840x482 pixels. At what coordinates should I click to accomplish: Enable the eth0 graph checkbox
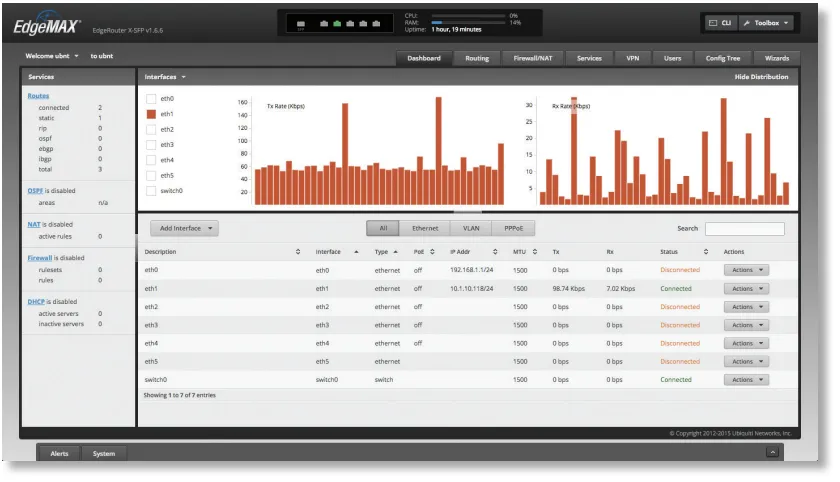pyautogui.click(x=151, y=99)
